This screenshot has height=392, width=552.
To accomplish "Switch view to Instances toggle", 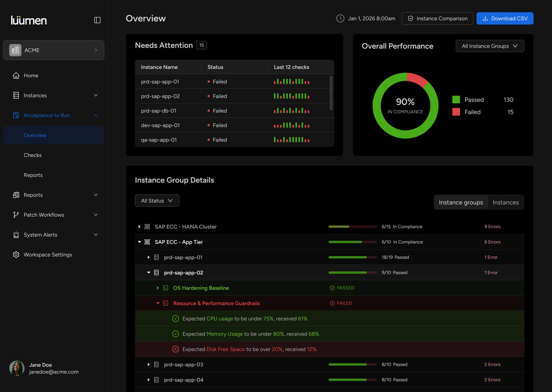I will (505, 202).
